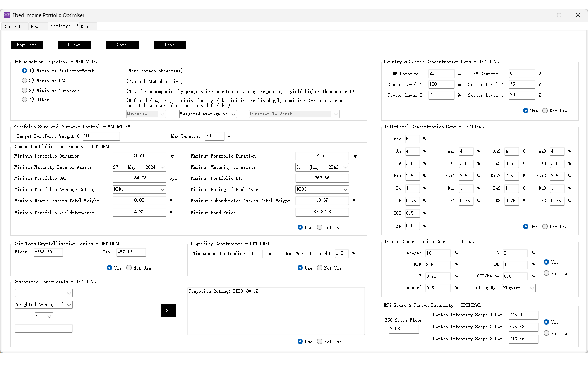The width and height of the screenshot is (588, 368).
Task: Click the Populate button
Action: (26, 45)
